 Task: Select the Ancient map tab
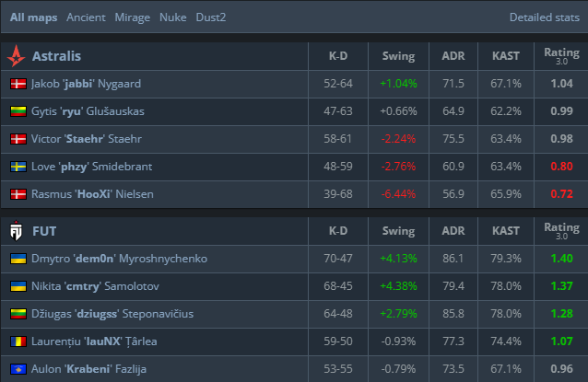87,17
